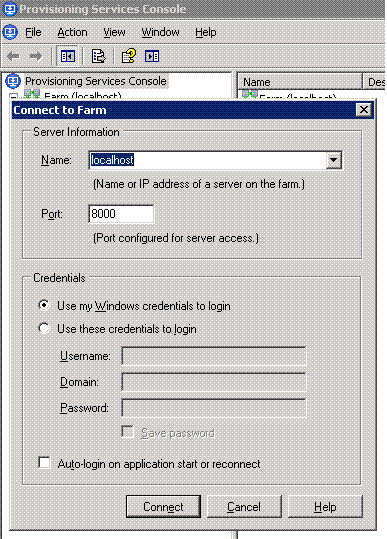387x539 pixels.
Task: Open the File menu
Action: pyautogui.click(x=33, y=32)
